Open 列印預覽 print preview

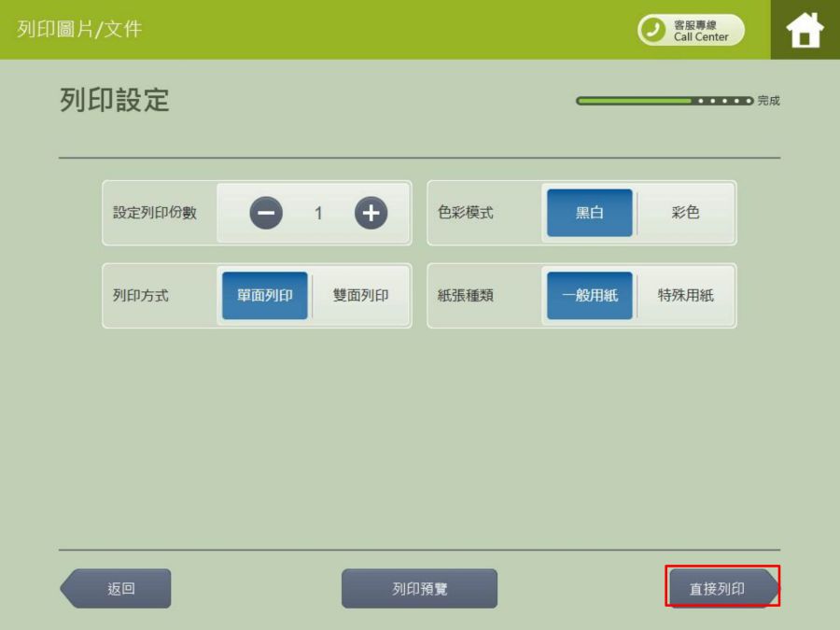point(419,589)
